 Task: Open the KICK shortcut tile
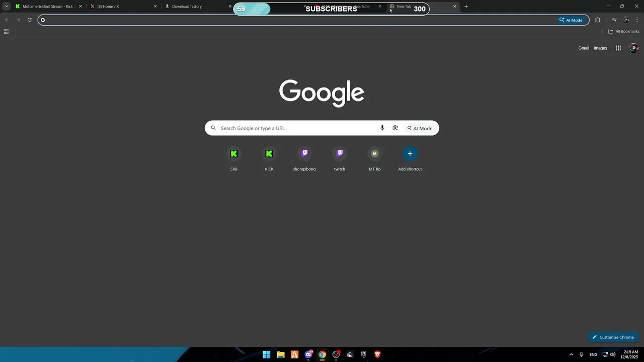tap(269, 159)
